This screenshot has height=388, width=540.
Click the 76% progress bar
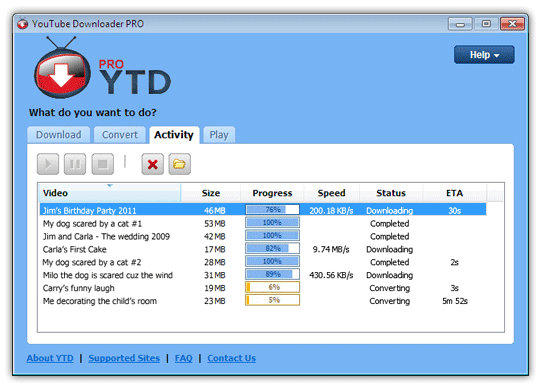point(272,210)
